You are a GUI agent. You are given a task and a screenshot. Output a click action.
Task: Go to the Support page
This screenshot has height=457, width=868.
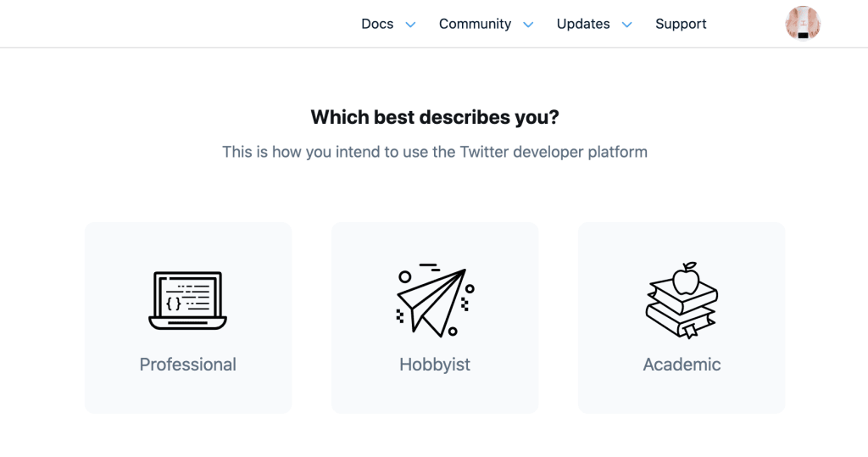[681, 24]
